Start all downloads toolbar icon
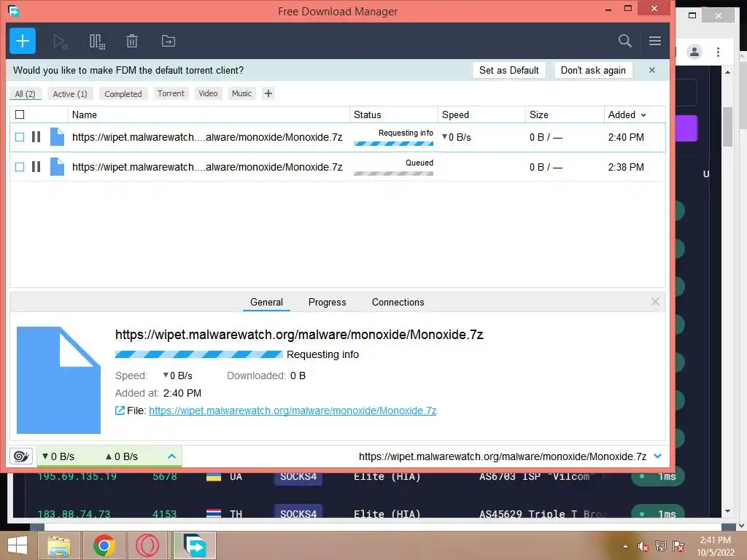 61,42
